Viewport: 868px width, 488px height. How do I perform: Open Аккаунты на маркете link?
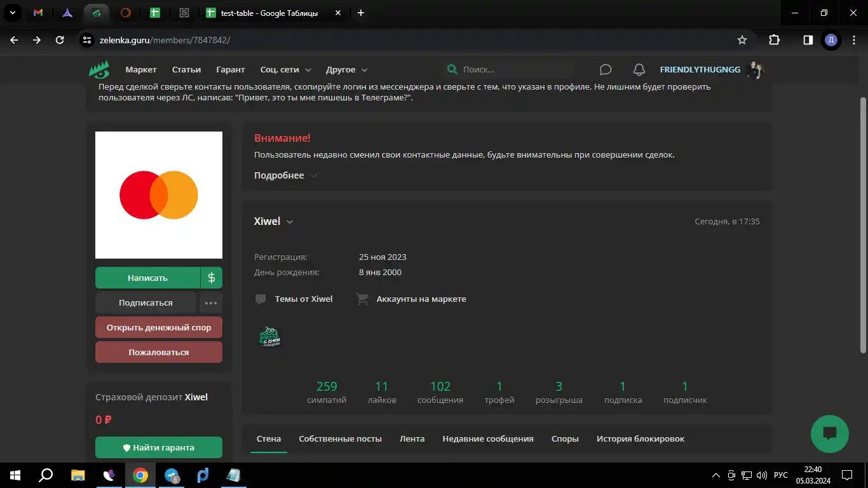[411, 299]
